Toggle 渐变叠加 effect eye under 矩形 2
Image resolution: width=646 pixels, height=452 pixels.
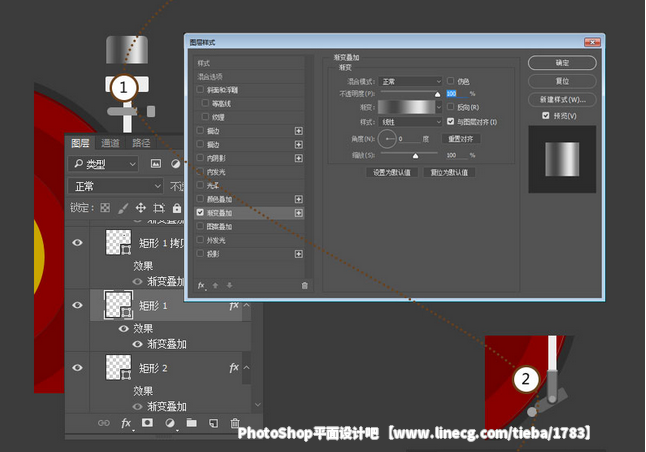pos(138,407)
